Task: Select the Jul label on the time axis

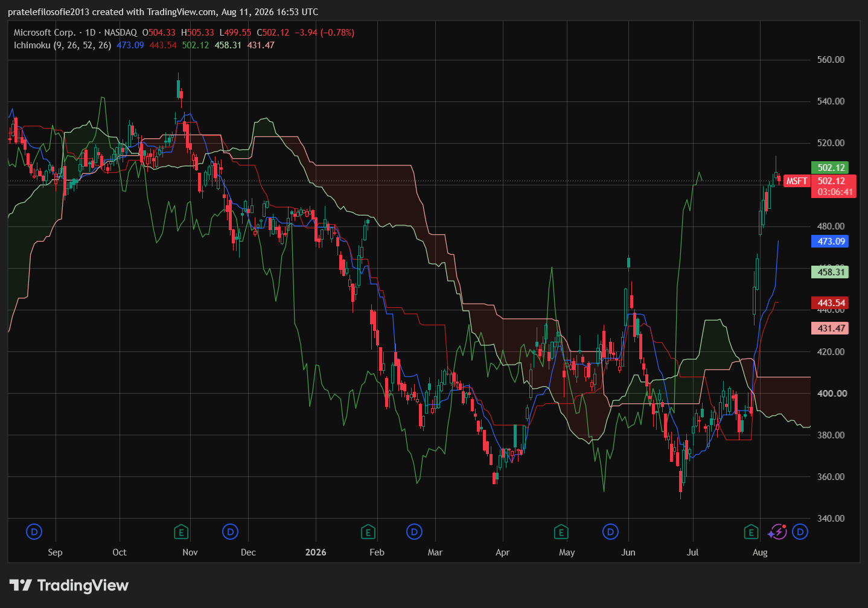Action: (692, 552)
